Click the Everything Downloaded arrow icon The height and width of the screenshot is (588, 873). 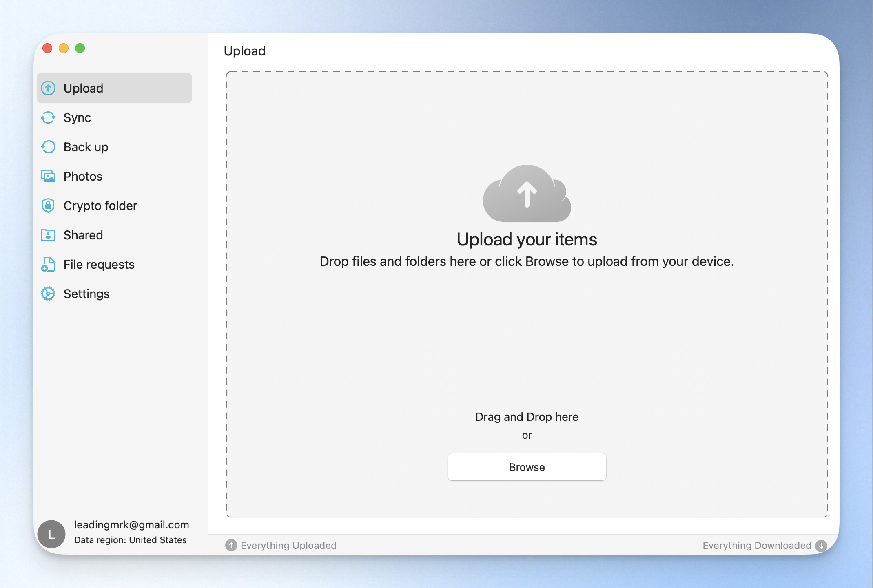coord(821,546)
